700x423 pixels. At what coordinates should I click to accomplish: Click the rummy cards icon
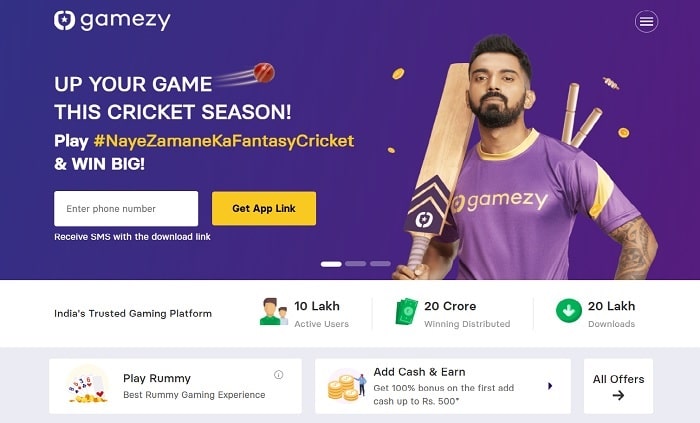point(87,386)
